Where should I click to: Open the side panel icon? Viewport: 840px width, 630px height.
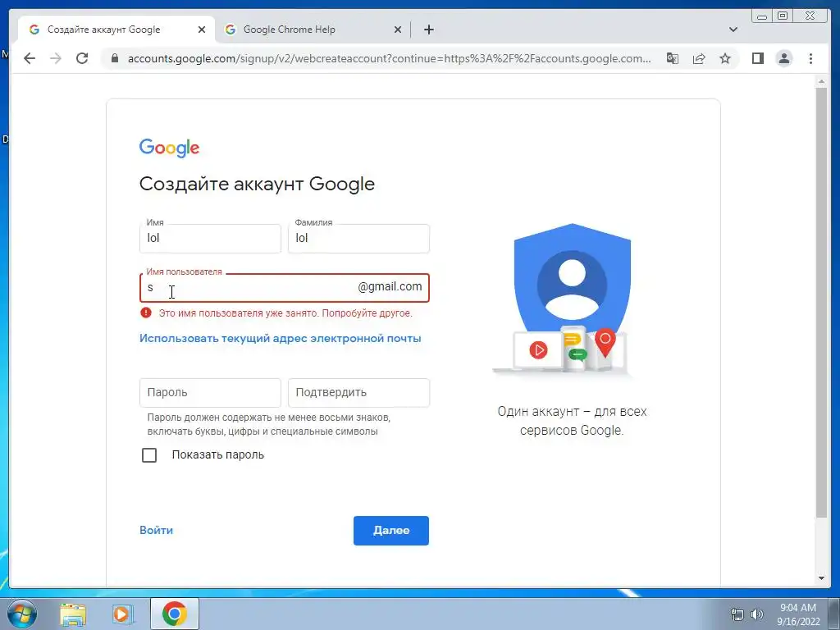(757, 58)
